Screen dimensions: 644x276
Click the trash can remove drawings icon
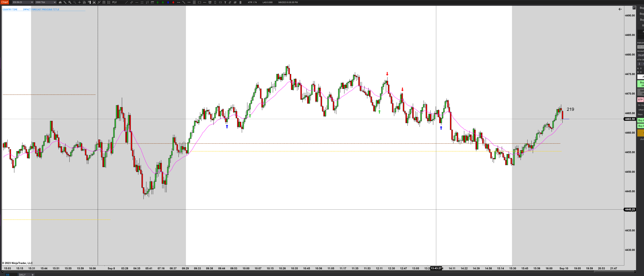(x=240, y=2)
